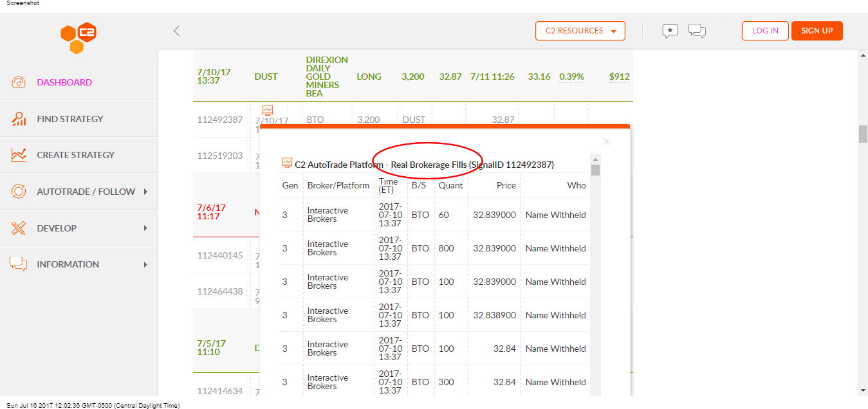Screen dimensions: 868x409
Task: Click the brokerage fills icon in row 112492387
Action: point(267,110)
